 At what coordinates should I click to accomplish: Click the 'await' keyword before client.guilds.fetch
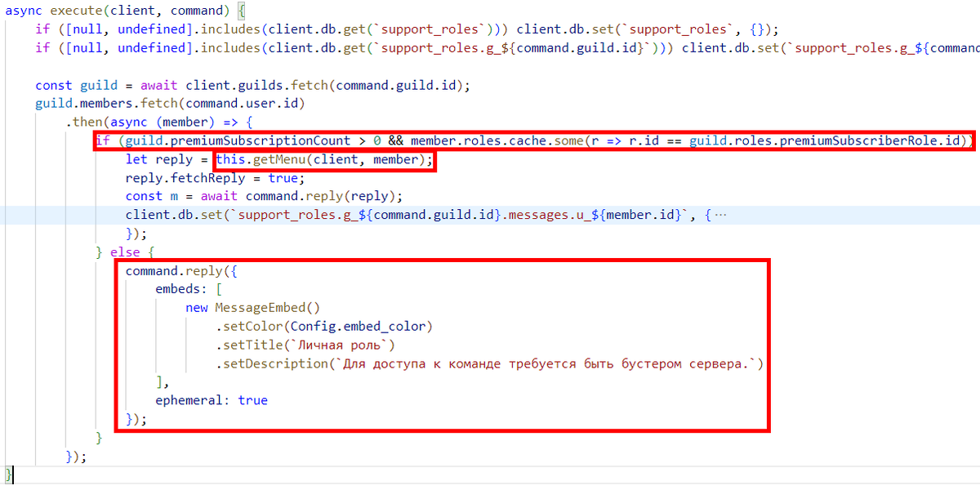tap(158, 85)
